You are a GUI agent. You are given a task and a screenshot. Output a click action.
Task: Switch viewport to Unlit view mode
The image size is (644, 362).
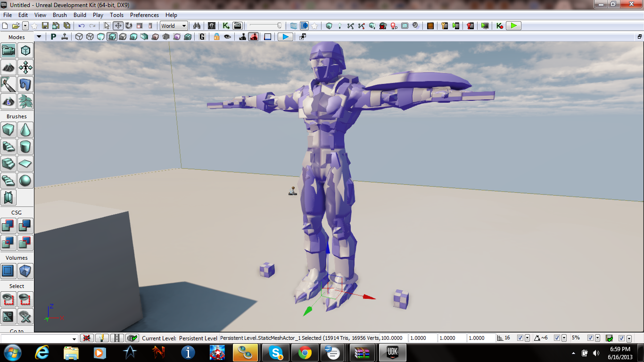100,37
